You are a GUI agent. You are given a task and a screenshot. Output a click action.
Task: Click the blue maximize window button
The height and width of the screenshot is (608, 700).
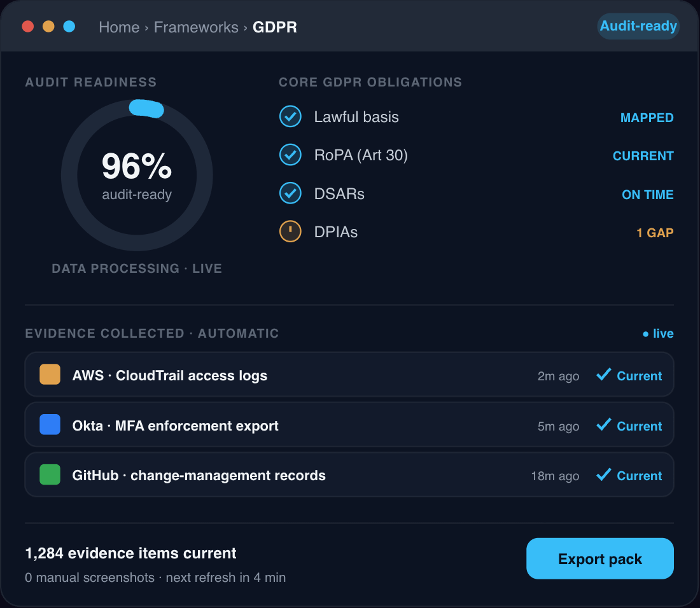point(69,27)
